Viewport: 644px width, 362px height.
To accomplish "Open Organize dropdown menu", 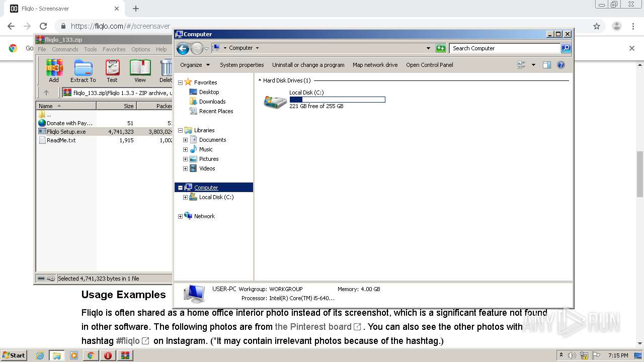I will (x=194, y=65).
